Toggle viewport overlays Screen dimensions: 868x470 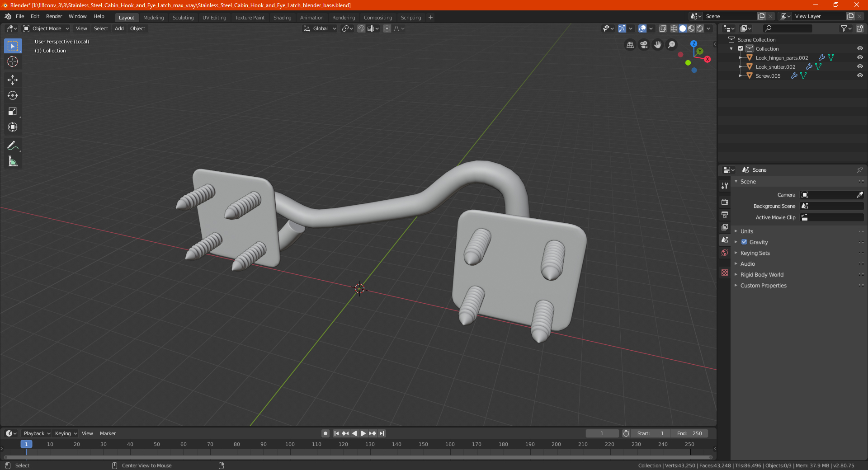point(642,28)
